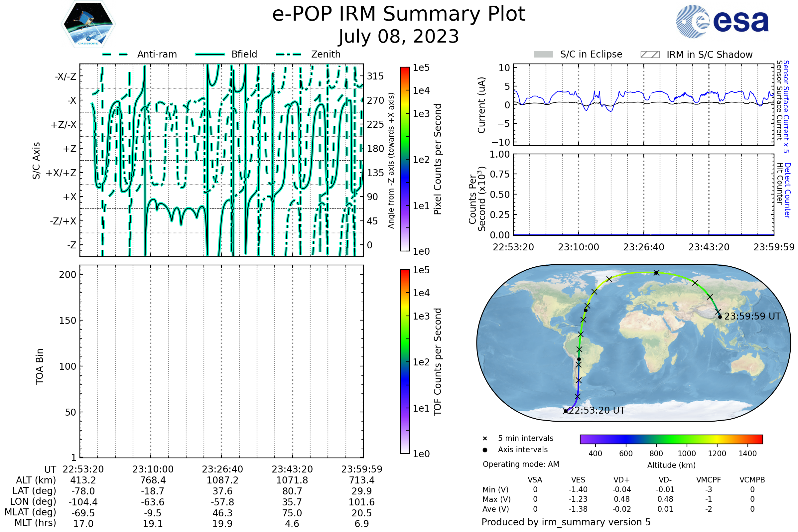Screen dimensions: 798x532
Task: Click the Produced by irm_summary version 5 text
Action: pyautogui.click(x=566, y=522)
